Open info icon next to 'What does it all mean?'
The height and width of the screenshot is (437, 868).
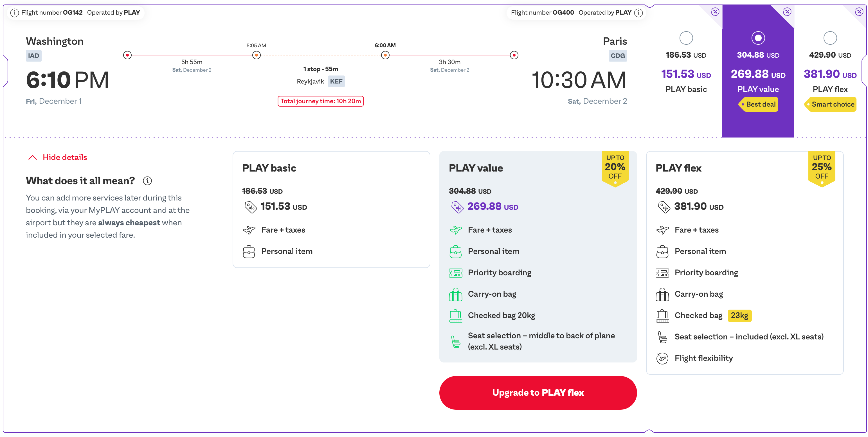click(x=147, y=181)
